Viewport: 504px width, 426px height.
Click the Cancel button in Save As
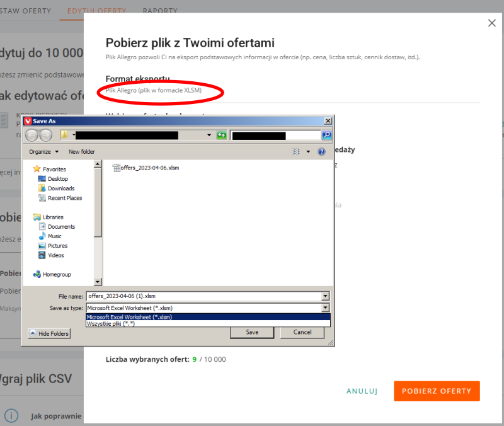(302, 333)
